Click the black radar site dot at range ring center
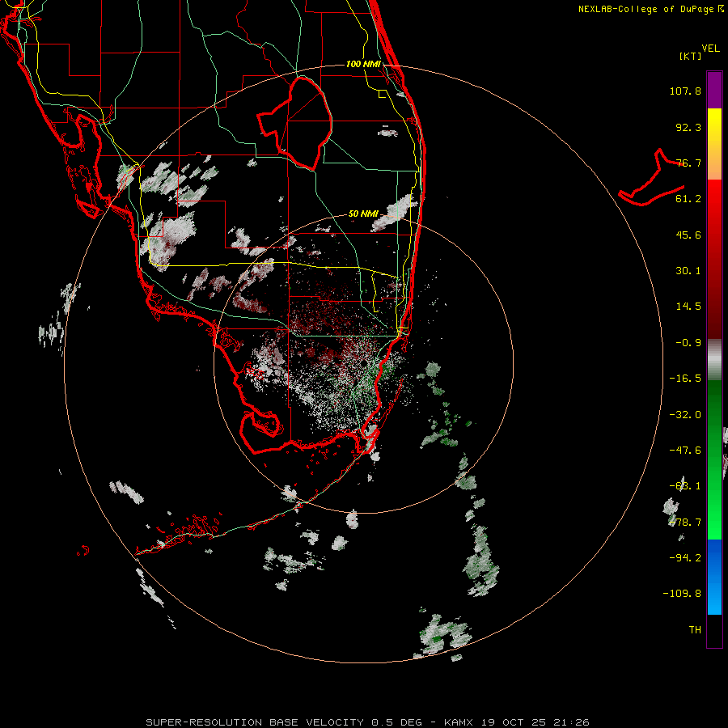This screenshot has height=728, width=728. tap(363, 362)
